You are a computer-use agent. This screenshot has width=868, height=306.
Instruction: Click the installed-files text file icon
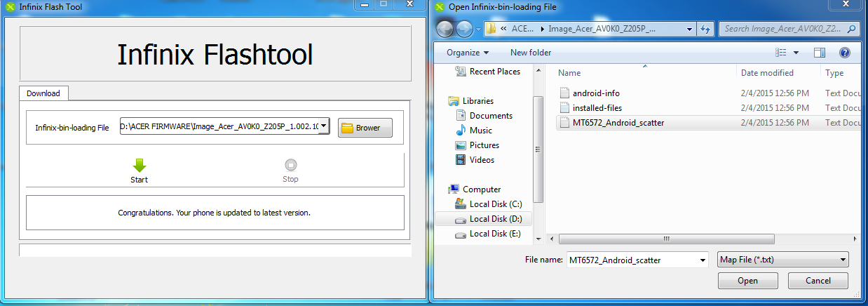pyautogui.click(x=565, y=108)
